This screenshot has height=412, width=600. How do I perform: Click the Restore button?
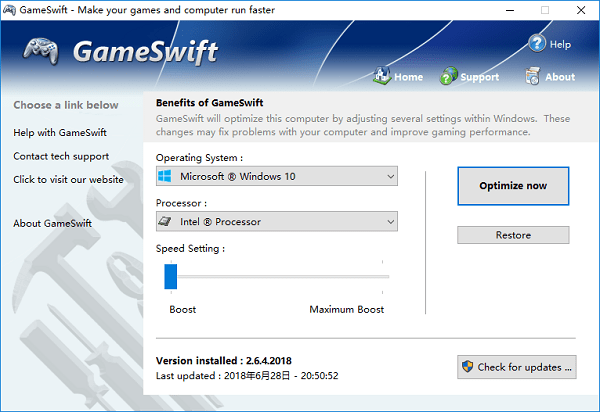point(513,235)
